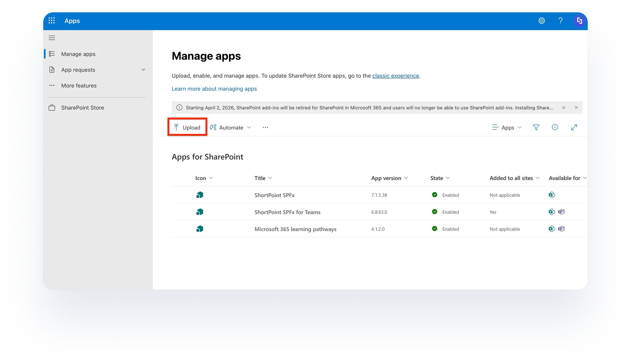Click version 4.1.2.0 cell
Screen dimensions: 631x364
pos(378,229)
